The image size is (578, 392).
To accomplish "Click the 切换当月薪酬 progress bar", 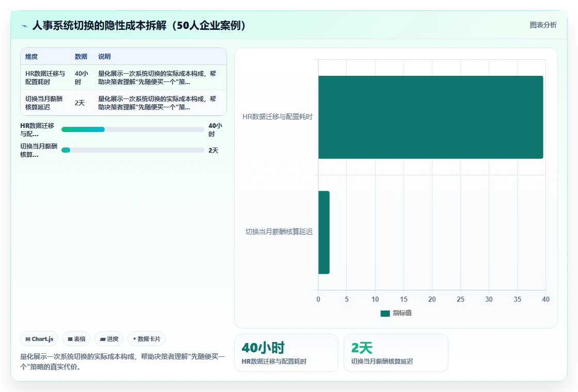I will tap(133, 150).
